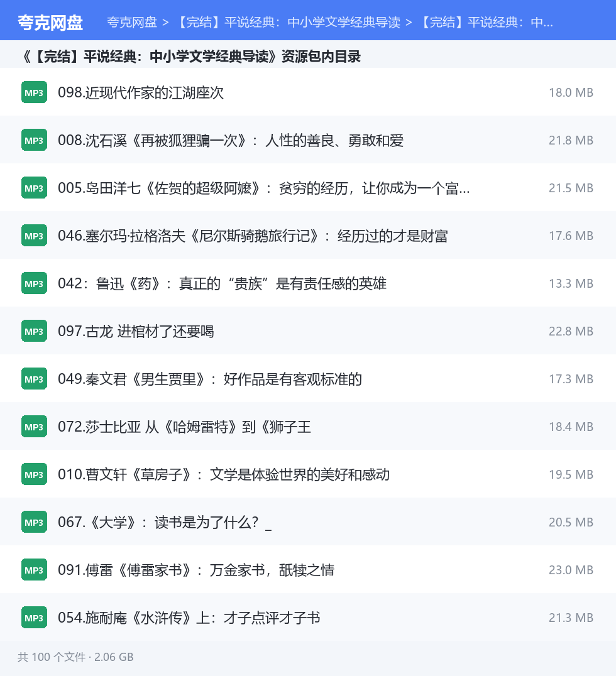Click the 19.5 MB file size
Screen dimensions: 616x676
coord(571,474)
